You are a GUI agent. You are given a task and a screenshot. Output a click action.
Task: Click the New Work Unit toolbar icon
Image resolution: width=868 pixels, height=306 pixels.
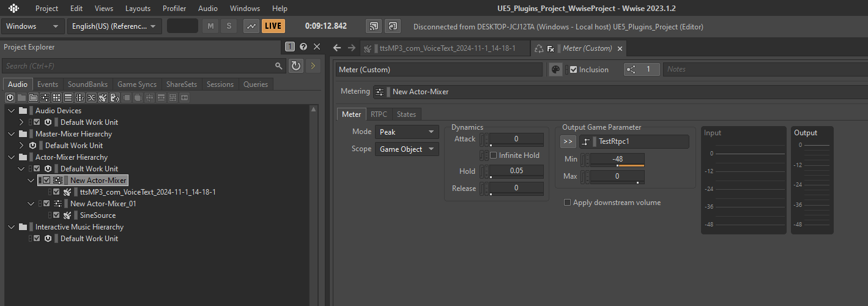click(10, 97)
